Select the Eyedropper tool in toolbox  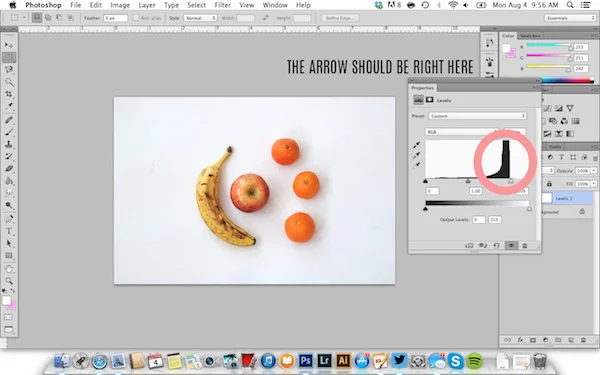coord(8,106)
